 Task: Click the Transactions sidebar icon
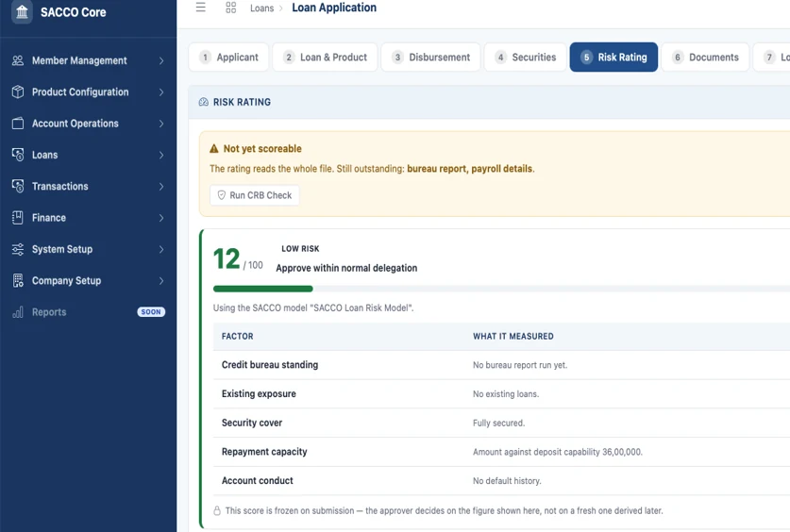(18, 186)
